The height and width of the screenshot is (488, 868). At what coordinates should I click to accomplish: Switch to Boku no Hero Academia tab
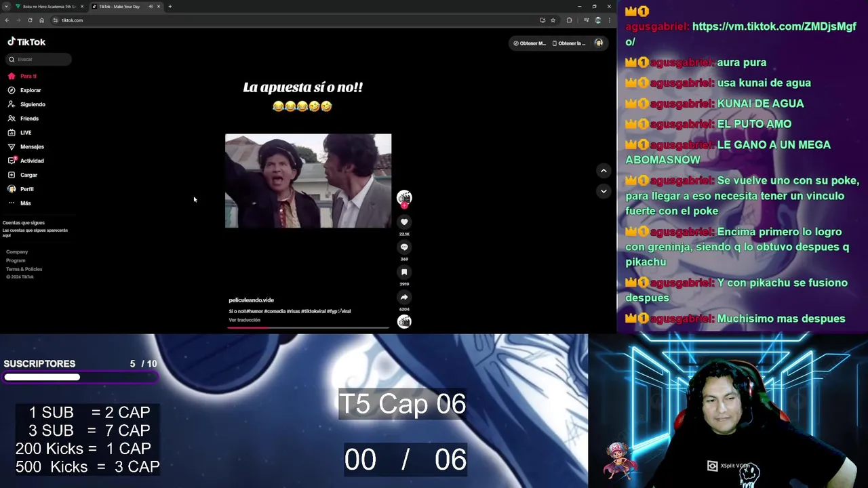[50, 7]
